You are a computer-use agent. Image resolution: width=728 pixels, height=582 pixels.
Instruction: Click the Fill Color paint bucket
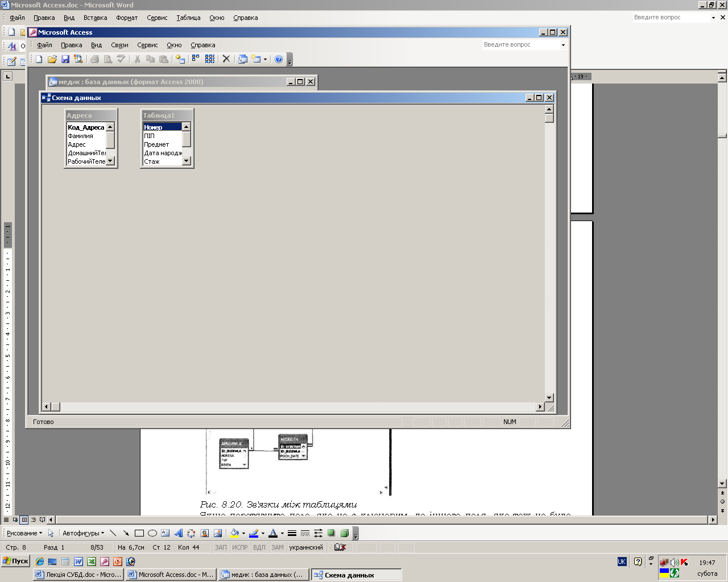coord(234,533)
